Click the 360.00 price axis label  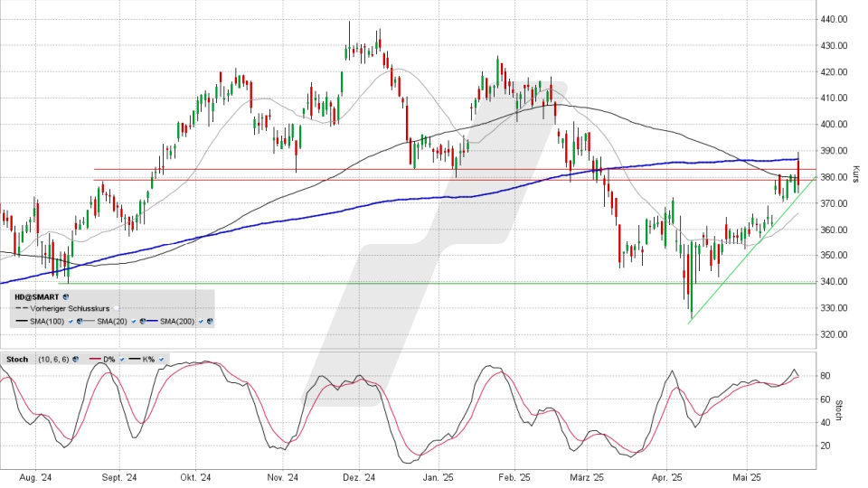point(834,230)
